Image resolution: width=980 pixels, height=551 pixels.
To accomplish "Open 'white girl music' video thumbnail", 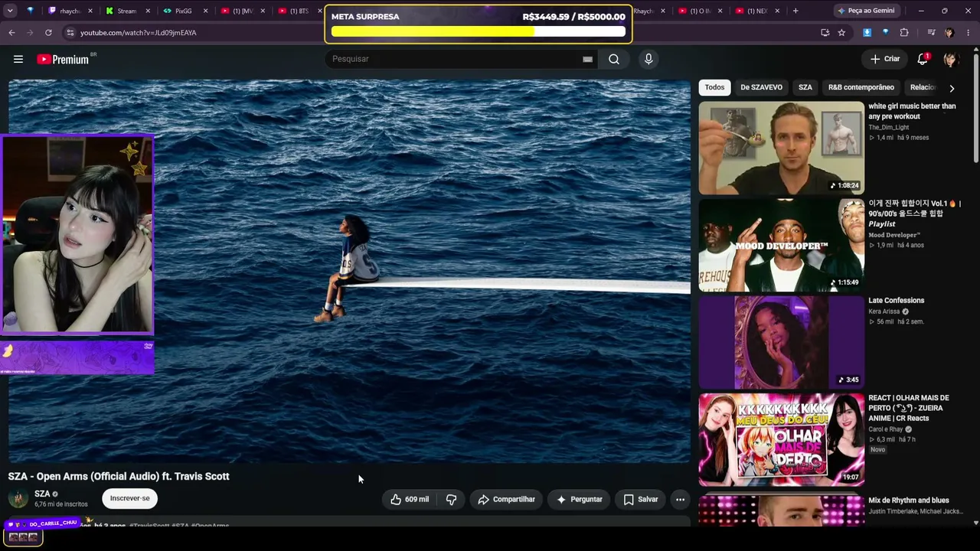I will coord(781,148).
